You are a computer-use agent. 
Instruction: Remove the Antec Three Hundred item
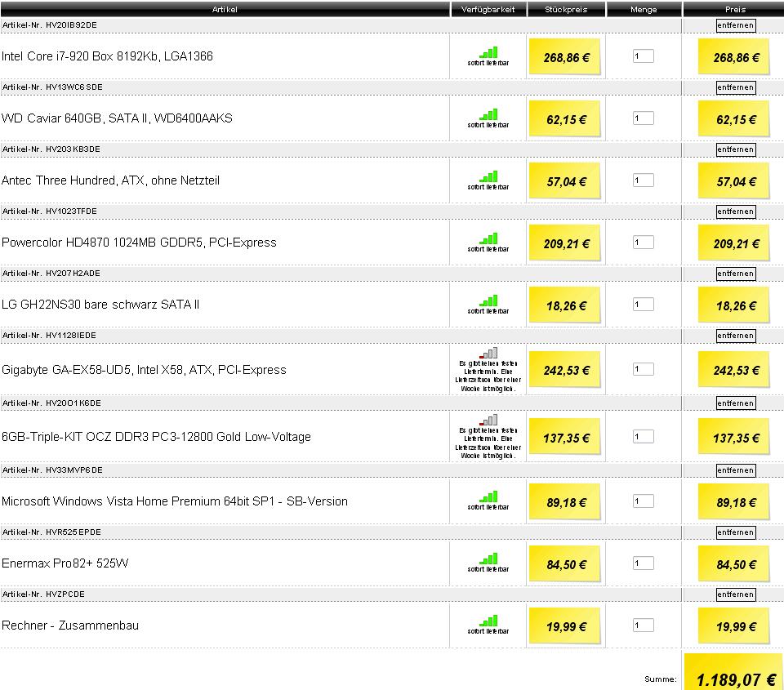(x=736, y=149)
